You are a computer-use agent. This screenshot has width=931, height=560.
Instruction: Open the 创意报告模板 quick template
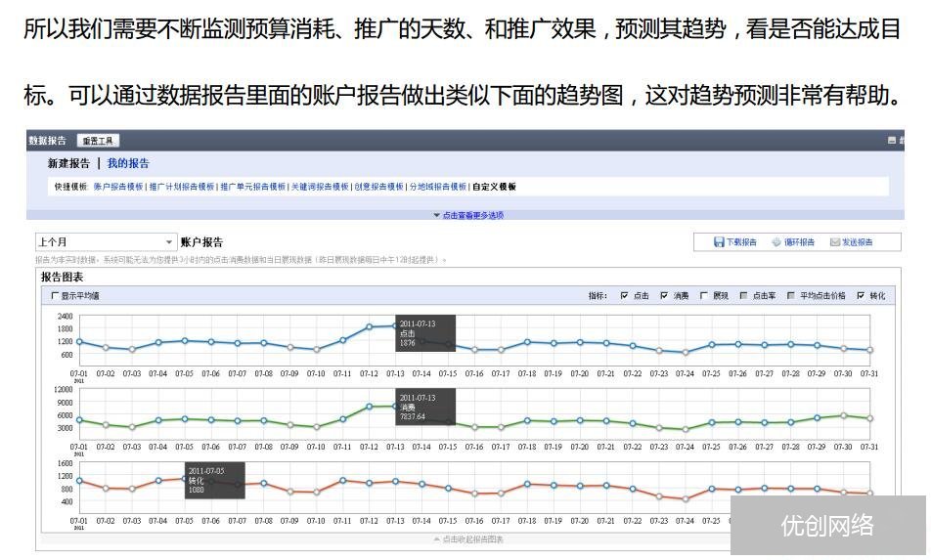(x=378, y=187)
